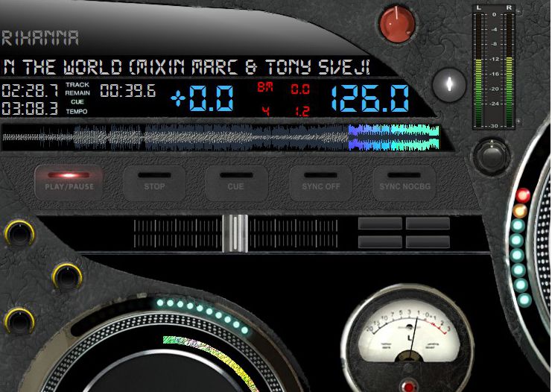Hit the STOP button
The height and width of the screenshot is (392, 552).
154,183
